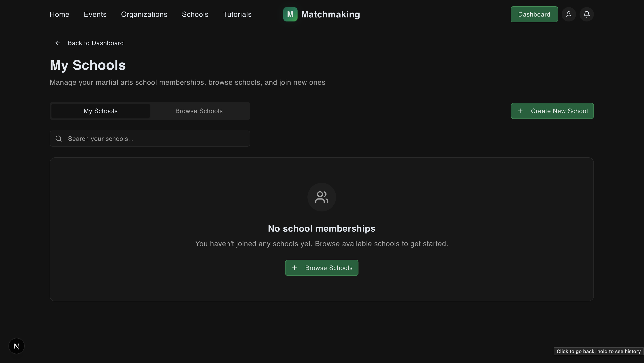Click the Matchmaking brand title
Image resolution: width=644 pixels, height=363 pixels.
tap(331, 14)
